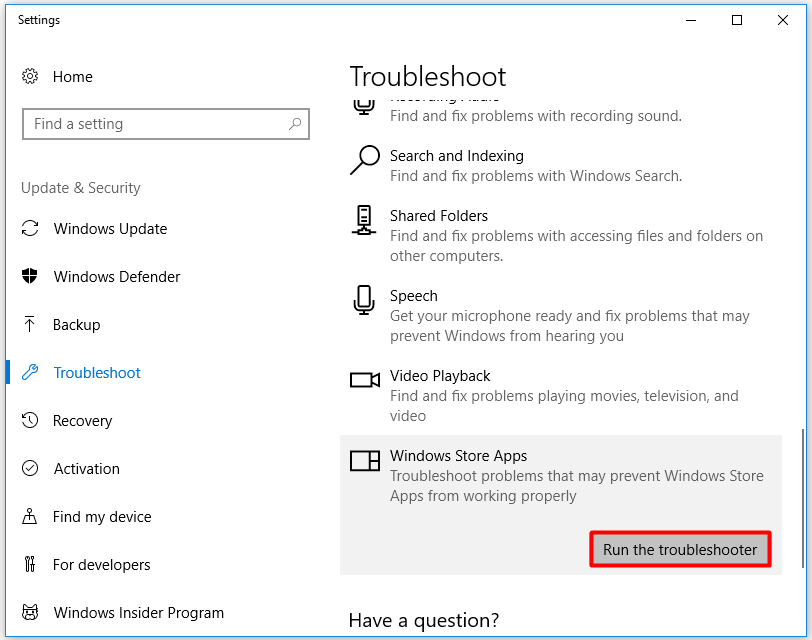Click the Backup arrow icon

pos(30,325)
